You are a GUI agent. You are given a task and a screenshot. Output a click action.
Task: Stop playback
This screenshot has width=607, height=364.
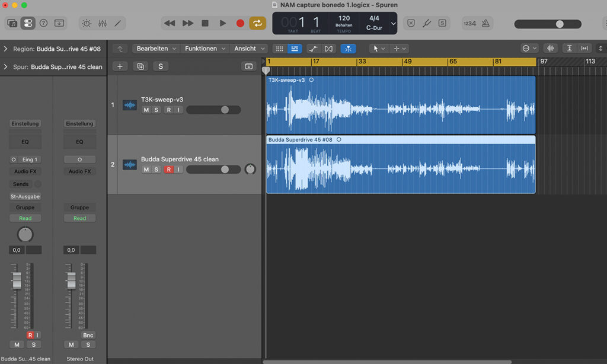pyautogui.click(x=205, y=23)
